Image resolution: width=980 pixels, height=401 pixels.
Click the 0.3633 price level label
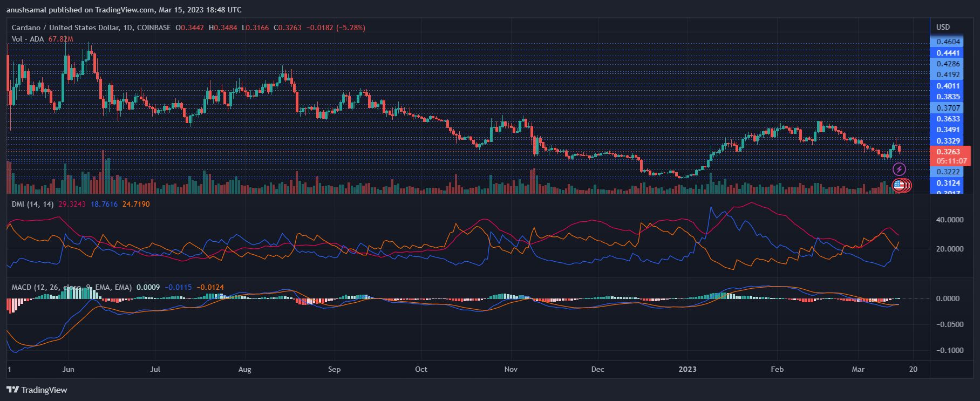(948, 119)
